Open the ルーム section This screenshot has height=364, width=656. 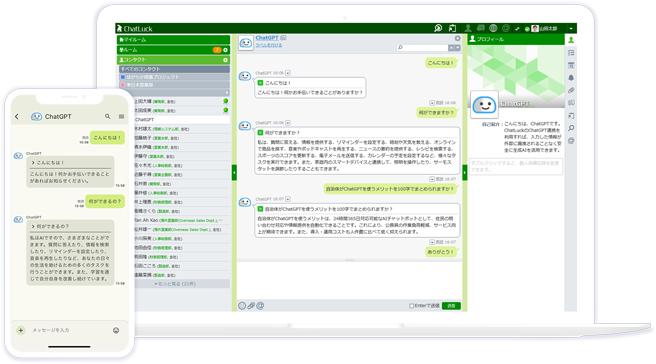[x=173, y=50]
